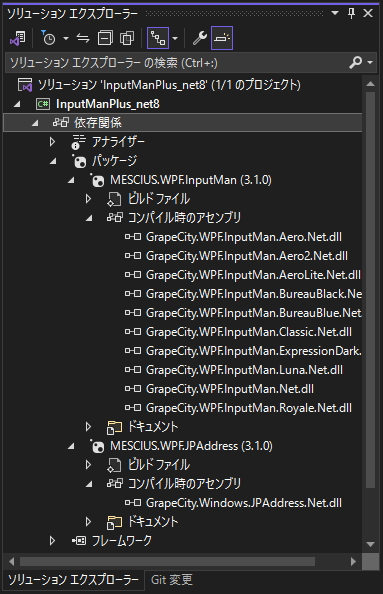Viewport: 383px width, 594px height.
Task: Click the フレームワーク framework icon
Action: 79,541
